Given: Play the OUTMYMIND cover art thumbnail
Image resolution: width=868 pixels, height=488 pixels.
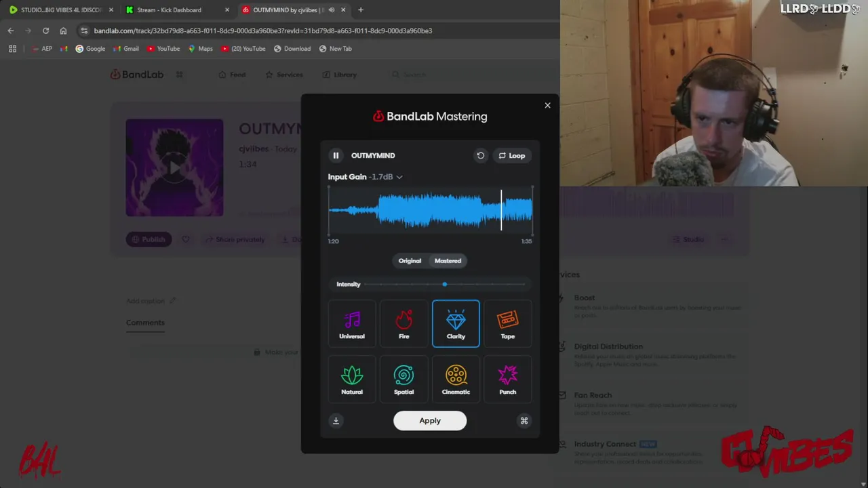Looking at the screenshot, I should pos(174,167).
